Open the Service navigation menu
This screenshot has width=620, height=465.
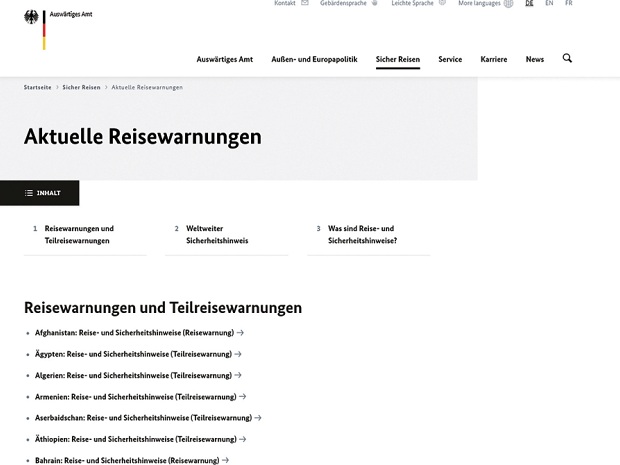point(450,60)
